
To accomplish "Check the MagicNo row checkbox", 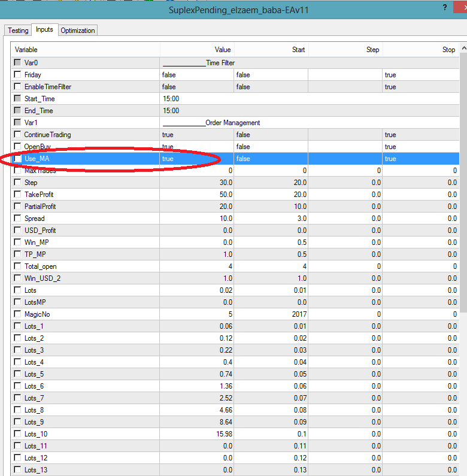I will click(17, 314).
